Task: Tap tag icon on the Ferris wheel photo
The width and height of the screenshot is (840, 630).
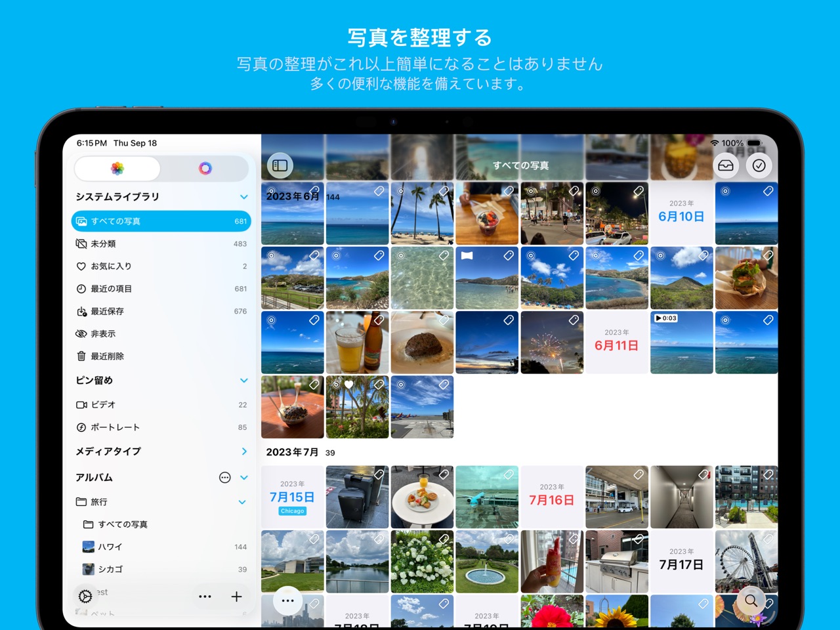Action: pos(768,538)
